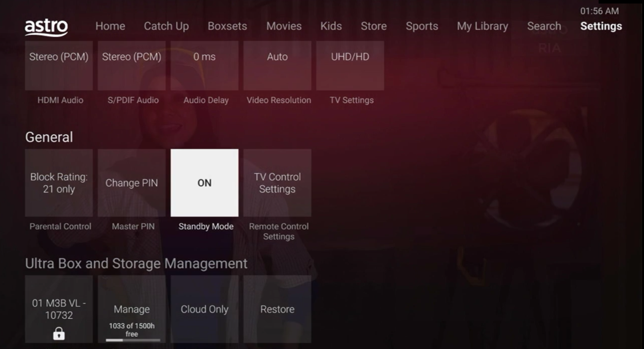Open S/PDIF Audio Stereo (PCM) tile
Viewport: 644px width, 349px height.
[132, 65]
